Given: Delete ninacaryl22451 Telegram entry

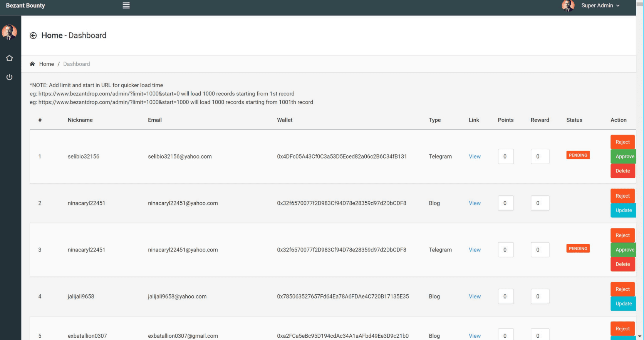Looking at the screenshot, I should [x=622, y=264].
